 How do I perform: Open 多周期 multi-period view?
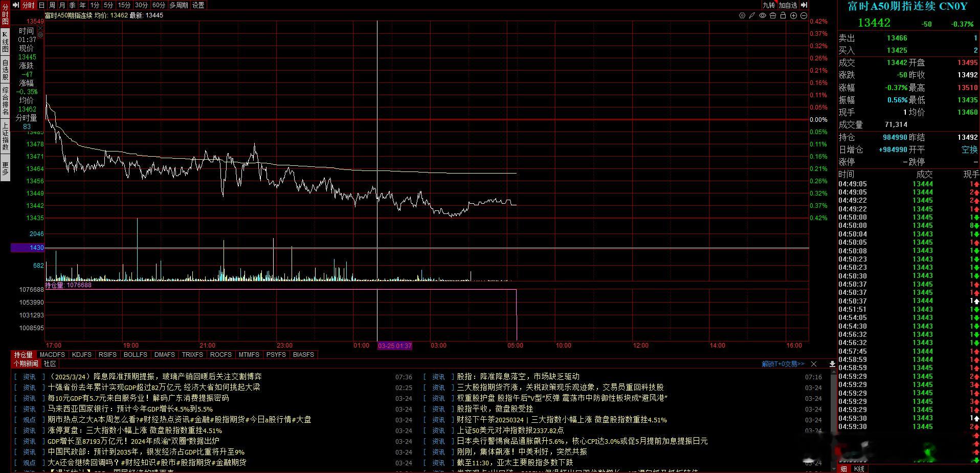[179, 5]
